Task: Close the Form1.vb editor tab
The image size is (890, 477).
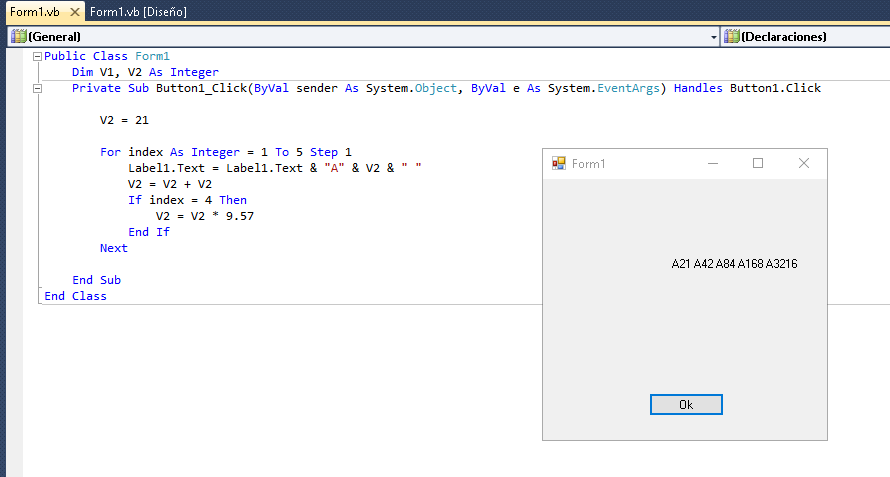Action: click(75, 12)
